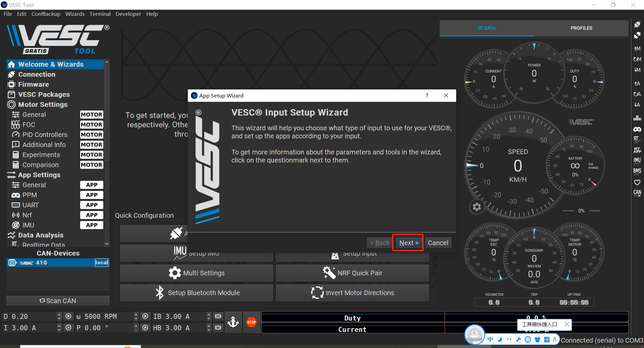Click Invert Motor Directions button
This screenshot has width=644, height=348.
pos(352,293)
